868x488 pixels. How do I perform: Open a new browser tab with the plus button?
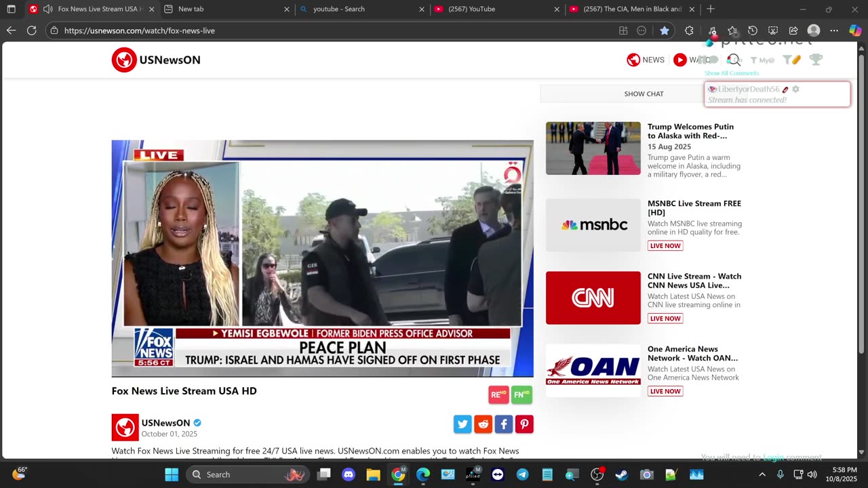coord(710,9)
